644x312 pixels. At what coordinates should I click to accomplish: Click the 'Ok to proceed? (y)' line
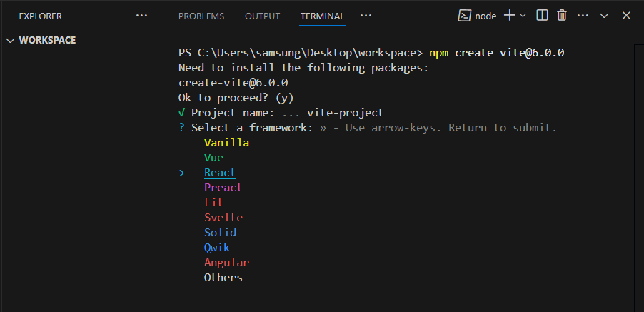(236, 98)
